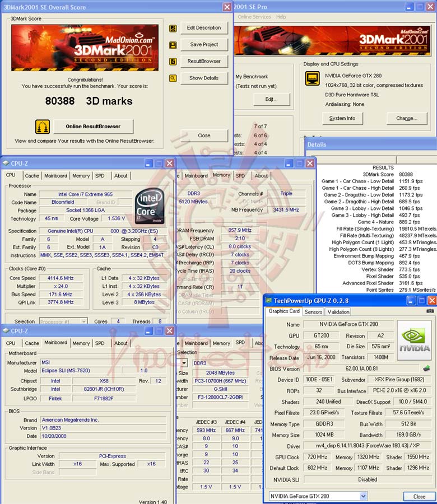437x504 pixels.
Task: Click the Driver version field in GPU-Z
Action: click(368, 446)
